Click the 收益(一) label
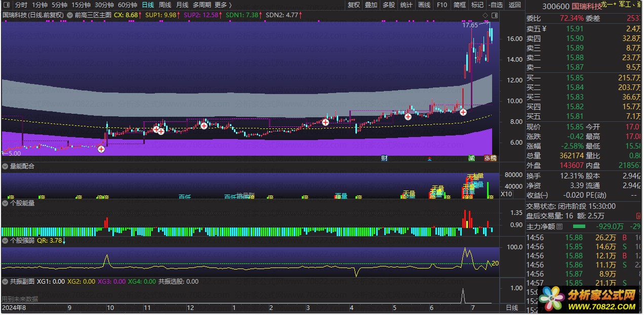Screen dimensions: 644x315 (538, 195)
